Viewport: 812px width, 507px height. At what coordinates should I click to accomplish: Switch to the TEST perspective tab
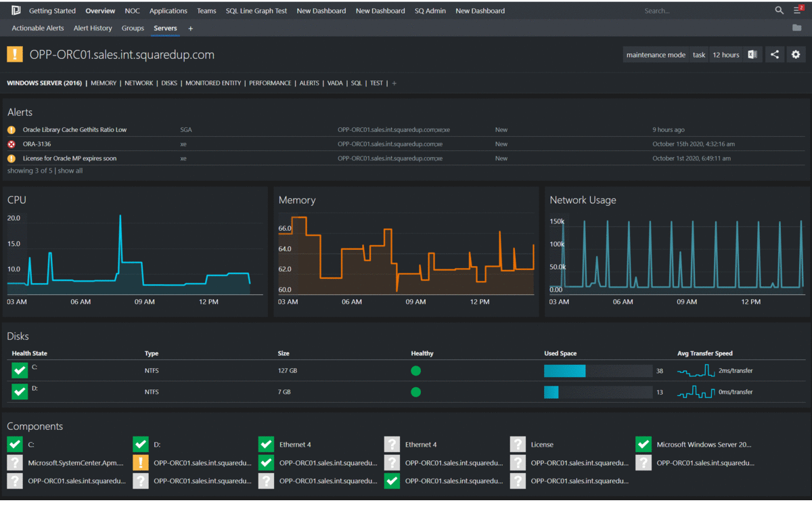pos(376,83)
